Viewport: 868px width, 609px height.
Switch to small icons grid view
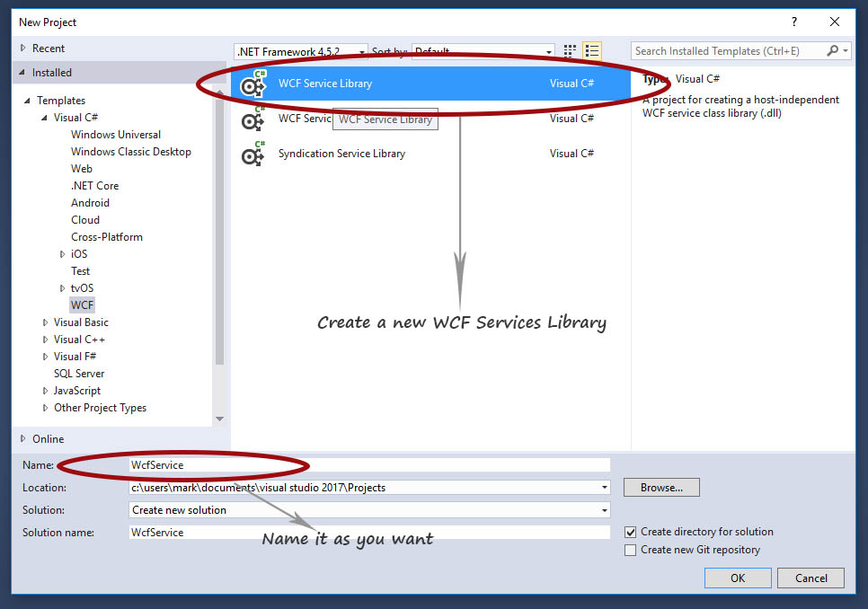pyautogui.click(x=570, y=51)
